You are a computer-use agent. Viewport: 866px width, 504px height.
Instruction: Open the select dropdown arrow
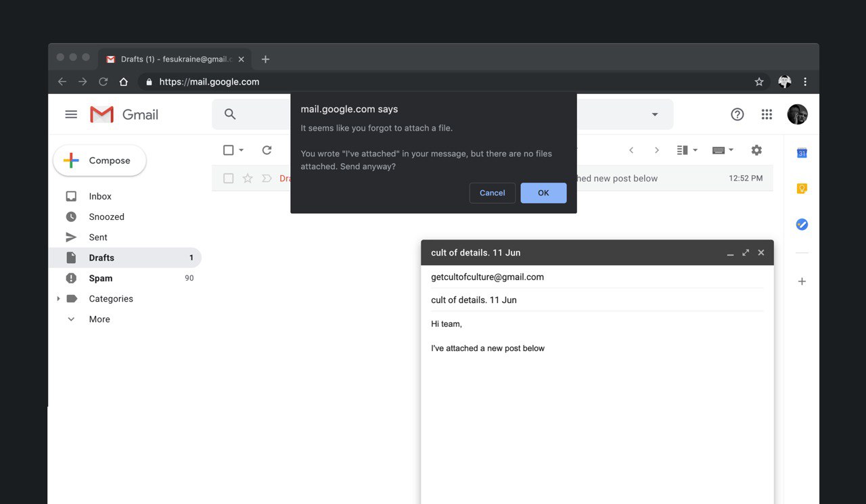click(241, 150)
